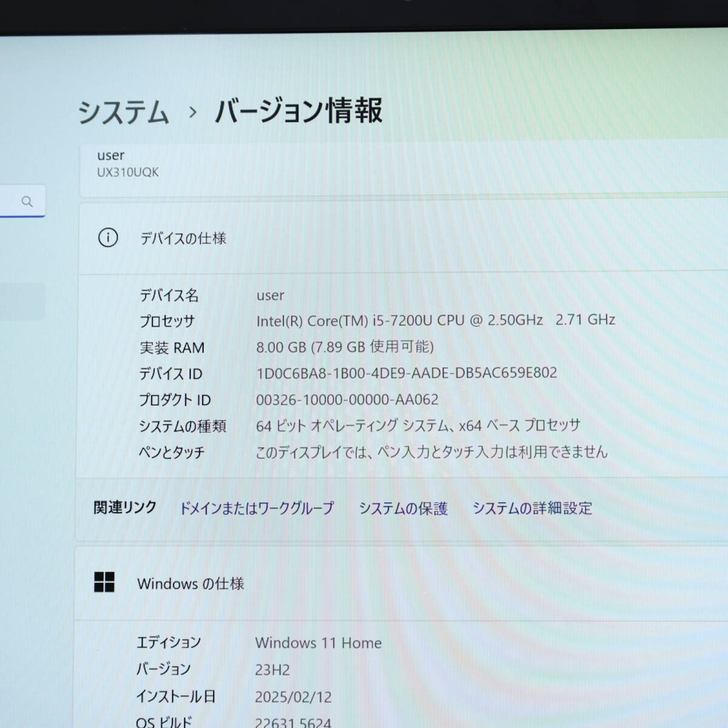Open ドメインまたはワークグループ link
Viewport: 728px width, 728px height.
pos(256,508)
